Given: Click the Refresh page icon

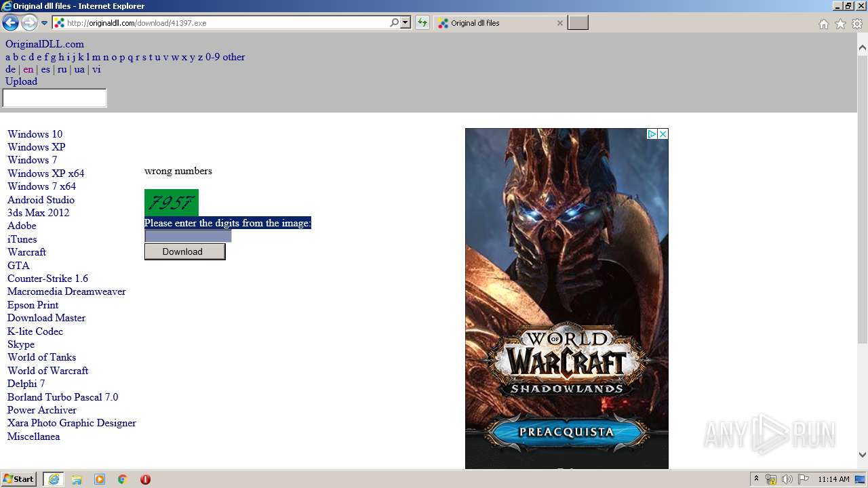Looking at the screenshot, I should pyautogui.click(x=422, y=23).
